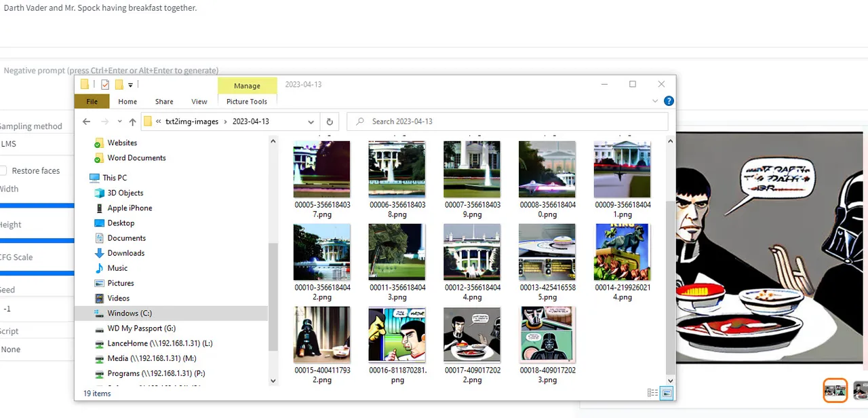This screenshot has height=418, width=868.
Task: Switch to the Picture Tools tab
Action: pos(247,101)
